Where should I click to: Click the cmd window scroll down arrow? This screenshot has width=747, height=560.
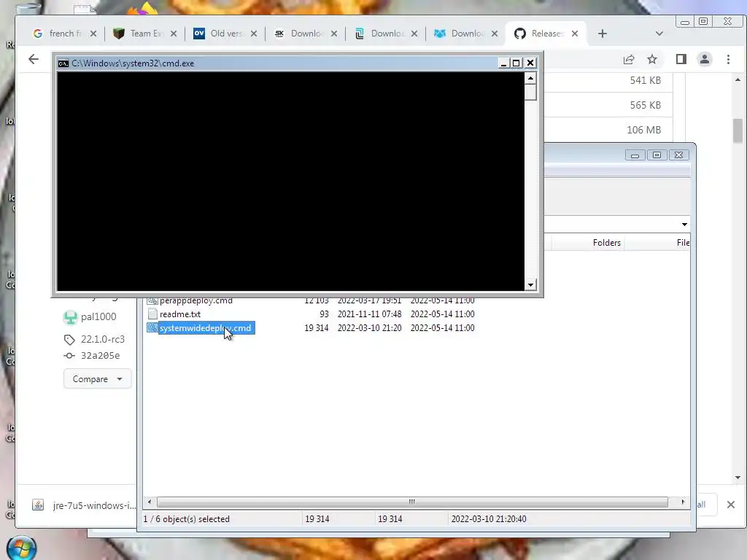tap(531, 285)
